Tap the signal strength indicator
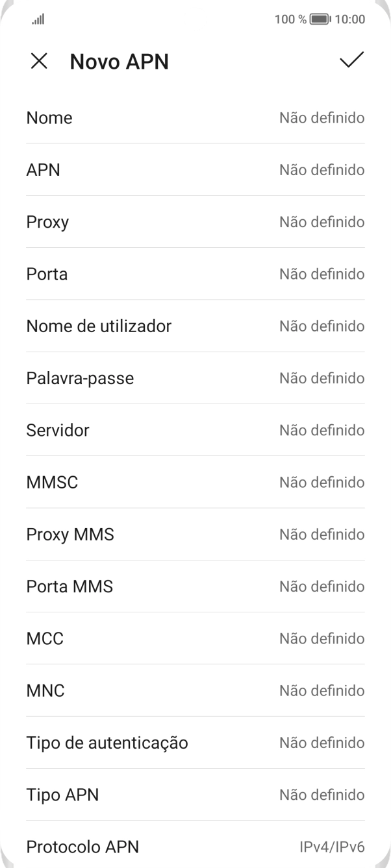 click(x=37, y=19)
